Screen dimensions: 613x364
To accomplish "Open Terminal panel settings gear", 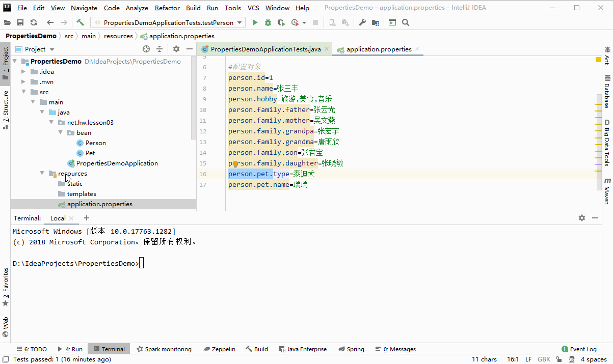I will pos(582,218).
